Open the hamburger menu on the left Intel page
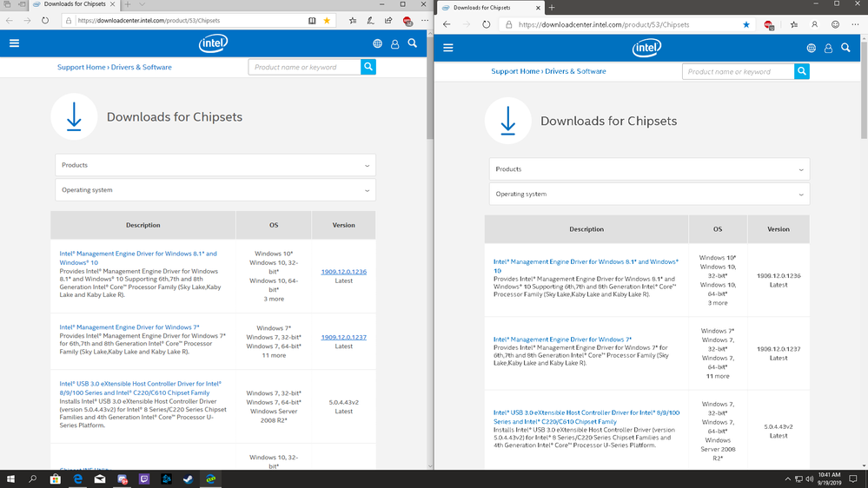This screenshot has height=488, width=868. tap(15, 43)
